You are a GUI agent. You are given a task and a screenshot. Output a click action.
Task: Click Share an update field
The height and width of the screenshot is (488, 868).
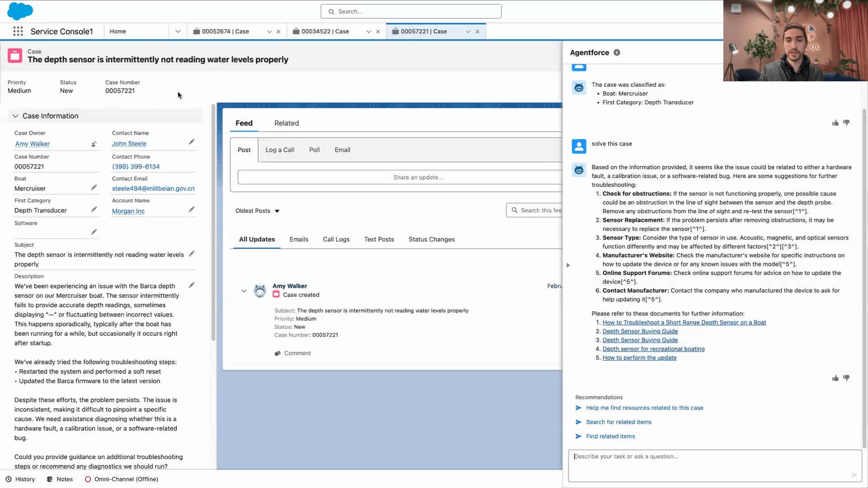400,178
